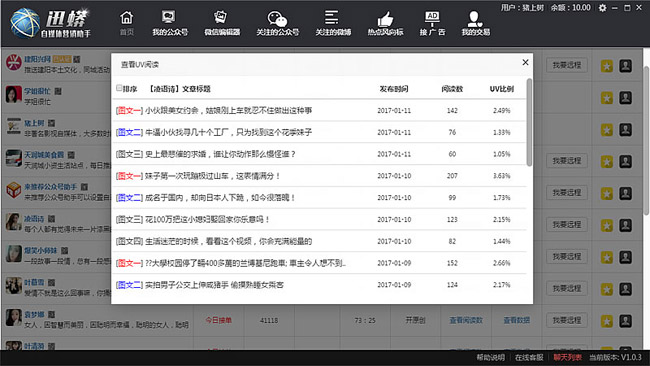The image size is (650, 366).
Task: Click star icon in 袁梦娜 row
Action: coord(606,321)
